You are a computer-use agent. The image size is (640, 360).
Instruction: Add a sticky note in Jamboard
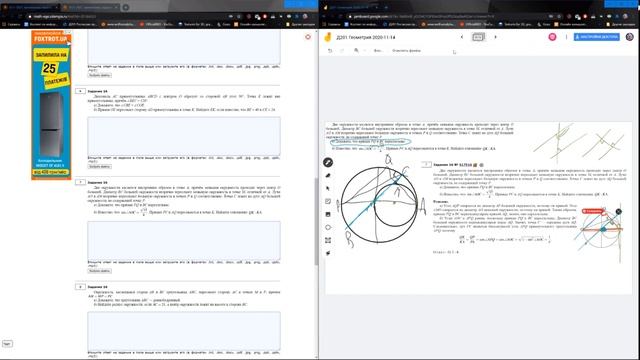pyautogui.click(x=328, y=201)
